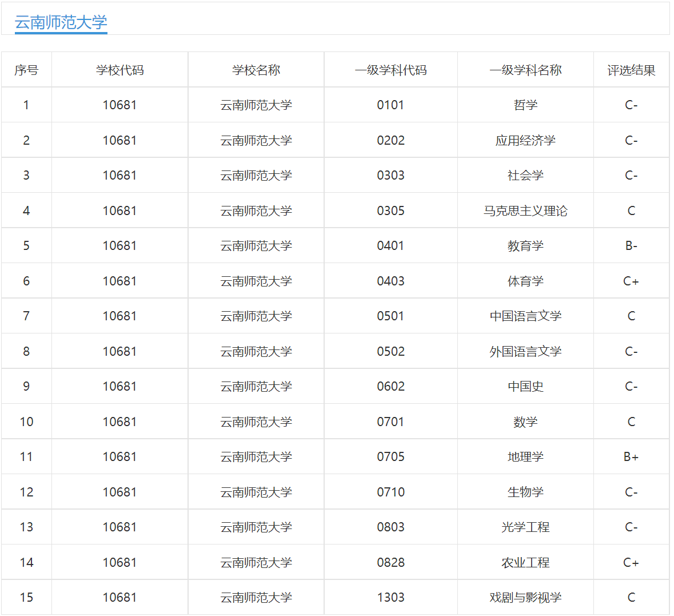Select the 教育学 subject cell
The image size is (674, 616).
click(525, 245)
